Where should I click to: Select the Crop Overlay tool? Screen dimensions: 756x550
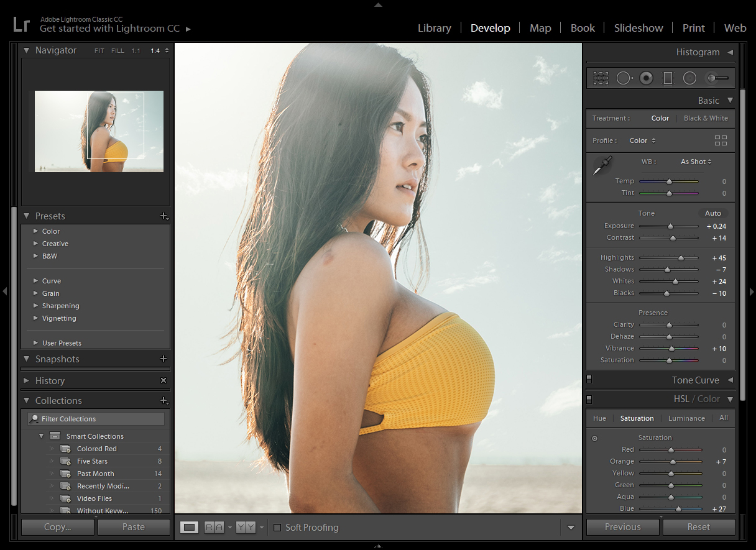(601, 78)
